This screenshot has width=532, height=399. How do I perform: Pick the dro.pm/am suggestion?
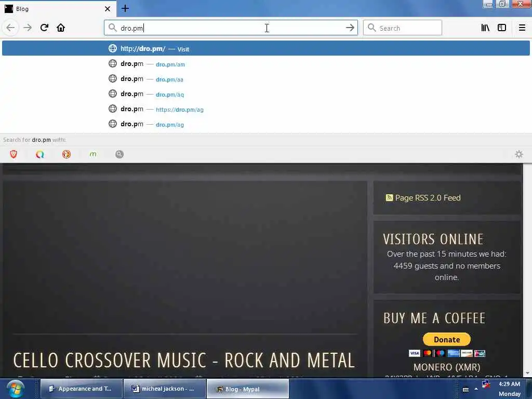[265, 64]
